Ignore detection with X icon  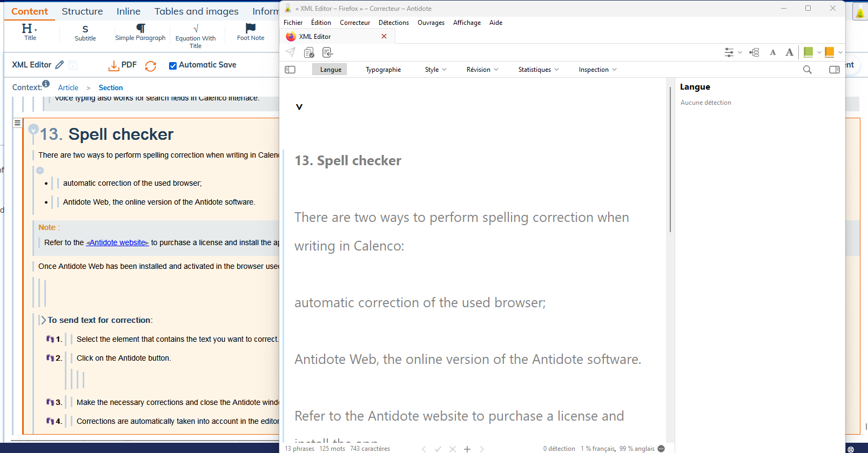[x=453, y=449]
